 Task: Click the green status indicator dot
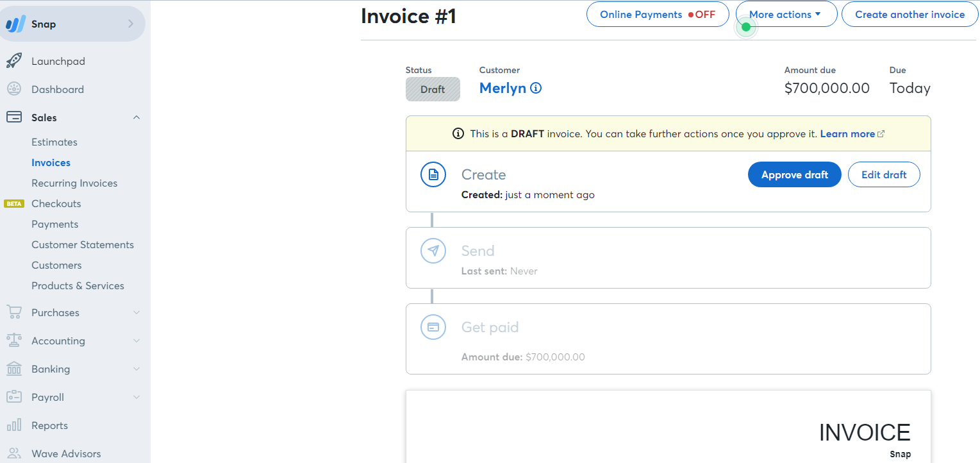[x=745, y=28]
